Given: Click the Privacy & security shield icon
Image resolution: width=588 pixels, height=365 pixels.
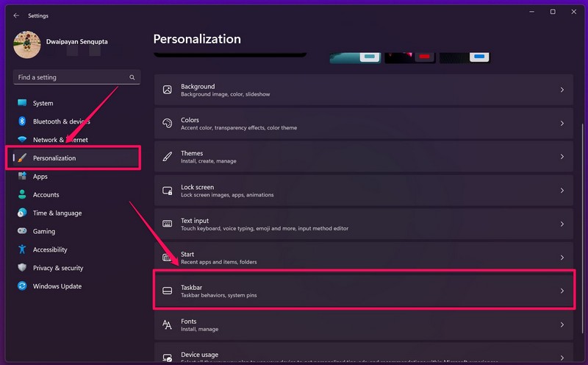Looking at the screenshot, I should click(22, 268).
